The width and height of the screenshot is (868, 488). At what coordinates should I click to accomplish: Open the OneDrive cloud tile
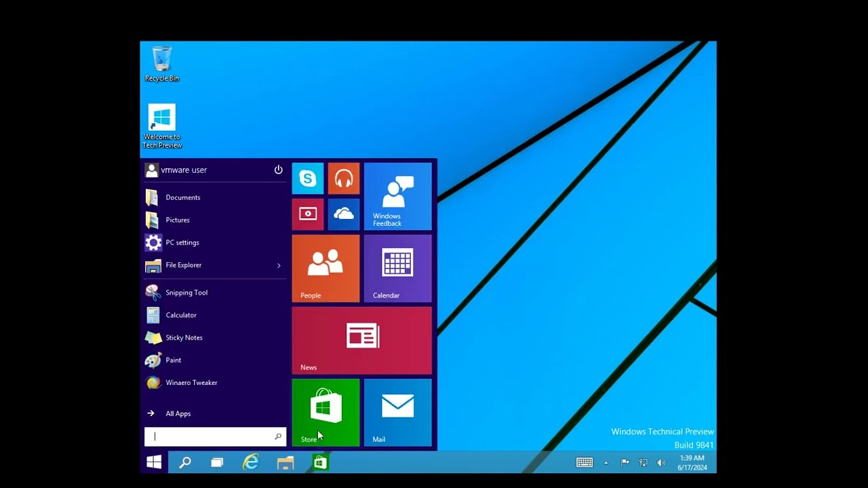[344, 214]
